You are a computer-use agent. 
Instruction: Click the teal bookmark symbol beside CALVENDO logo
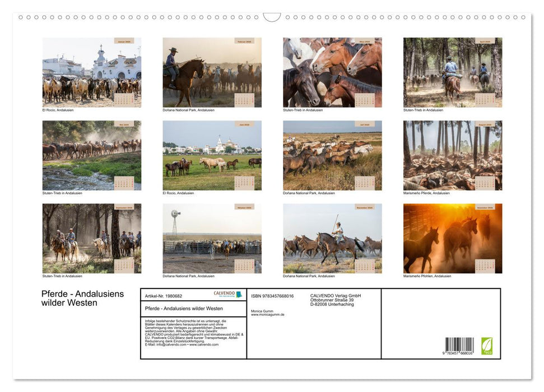(239, 293)
